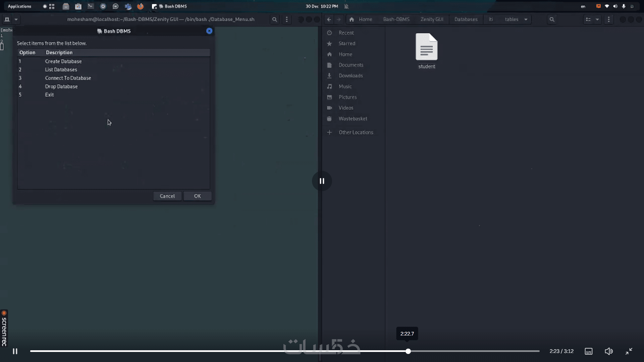Screen dimensions: 644x362
Task: Launch Firefox from top panel
Action: pos(140,6)
